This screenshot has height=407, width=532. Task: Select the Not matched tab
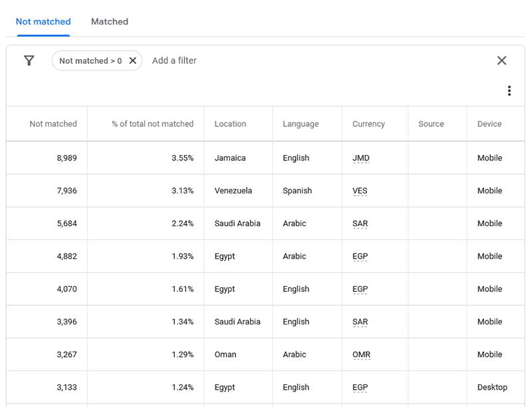(x=43, y=21)
